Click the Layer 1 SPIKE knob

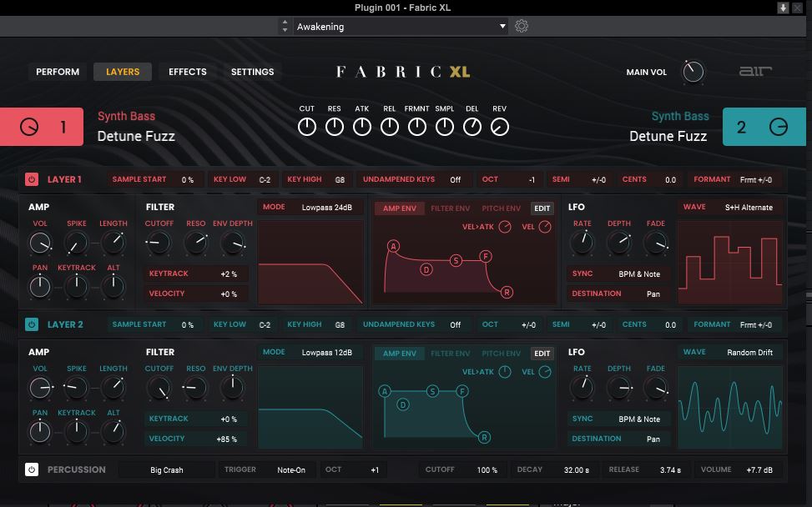(x=76, y=243)
